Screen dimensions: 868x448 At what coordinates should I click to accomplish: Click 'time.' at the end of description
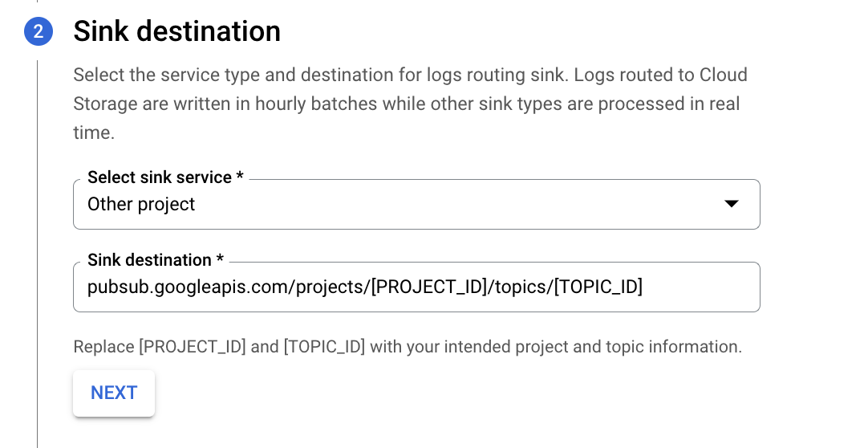pos(94,132)
